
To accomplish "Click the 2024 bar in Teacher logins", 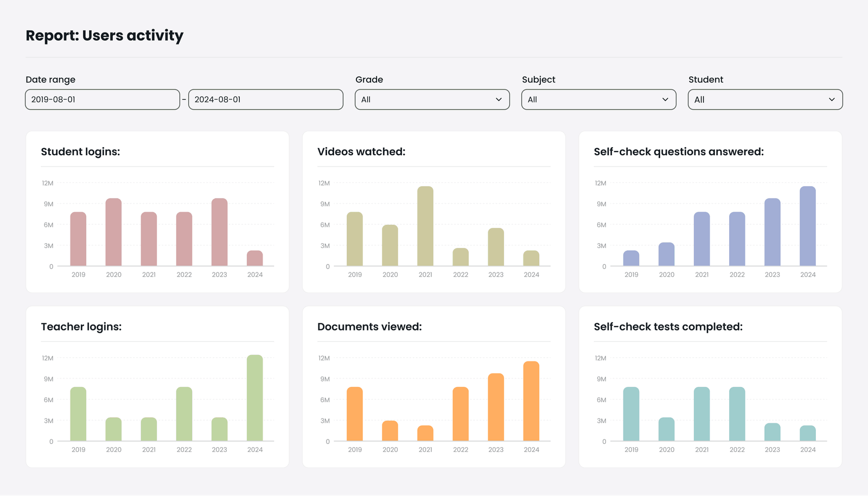I will click(255, 398).
